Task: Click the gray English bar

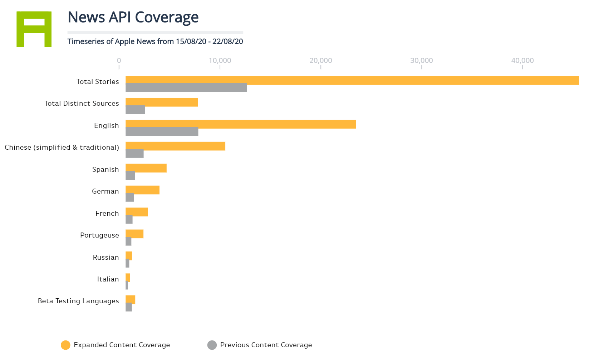Action: click(162, 131)
